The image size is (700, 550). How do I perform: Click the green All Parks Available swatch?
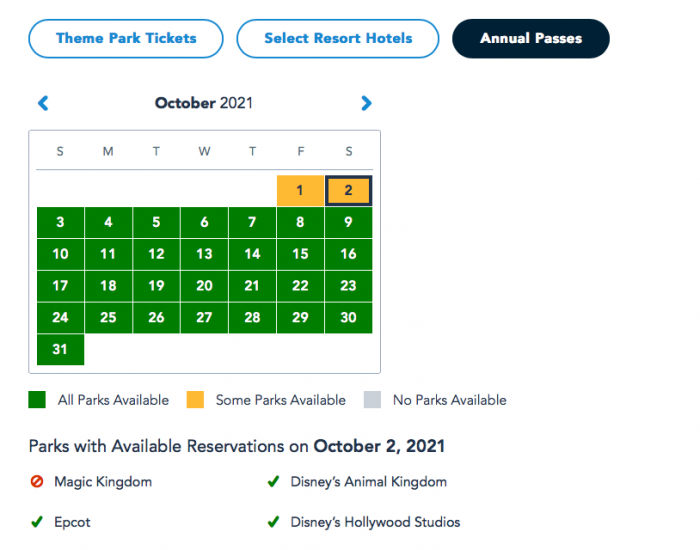(37, 400)
